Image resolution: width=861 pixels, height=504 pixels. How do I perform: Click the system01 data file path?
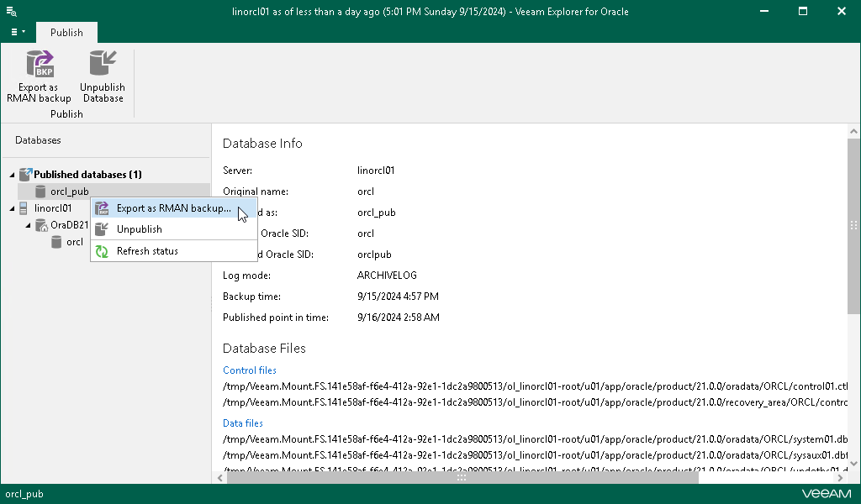click(x=536, y=439)
